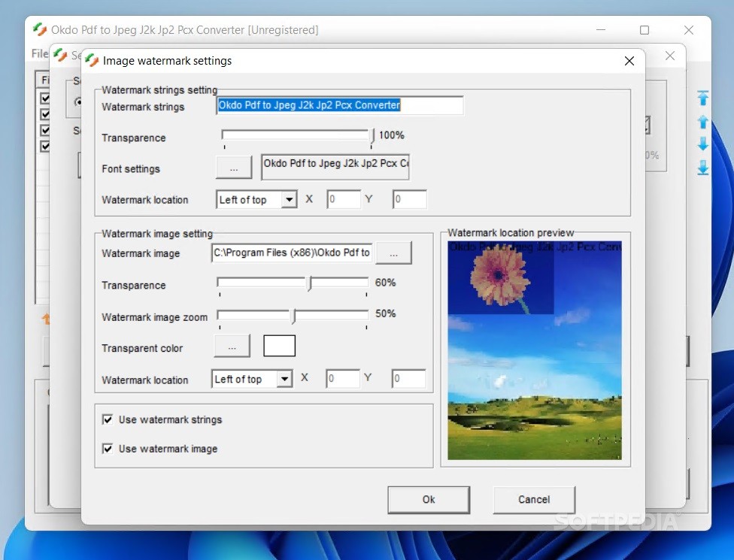The width and height of the screenshot is (734, 560).
Task: Click the Image watermark settings dialog icon
Action: click(92, 60)
